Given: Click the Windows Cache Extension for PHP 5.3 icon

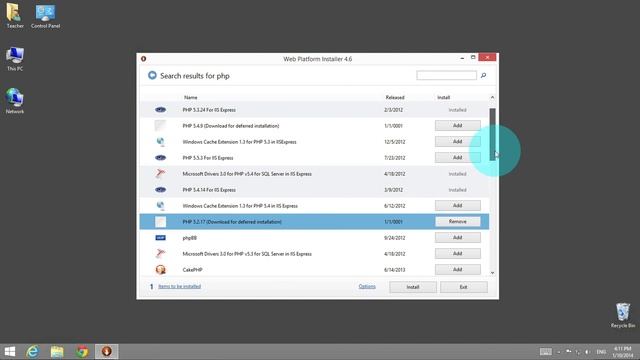Looking at the screenshot, I should coord(160,142).
